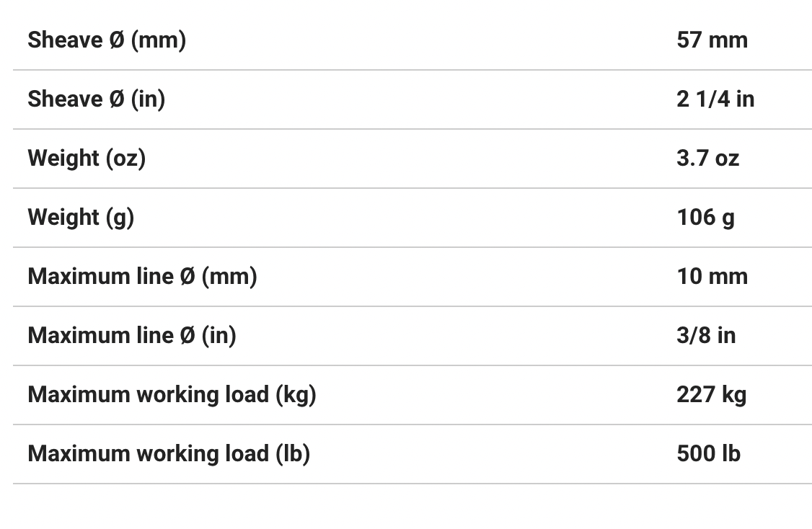Select the 3.7 oz value

[x=707, y=158]
